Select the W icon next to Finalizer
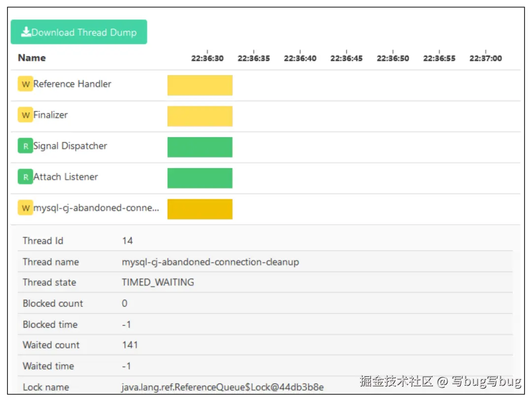 coord(26,115)
